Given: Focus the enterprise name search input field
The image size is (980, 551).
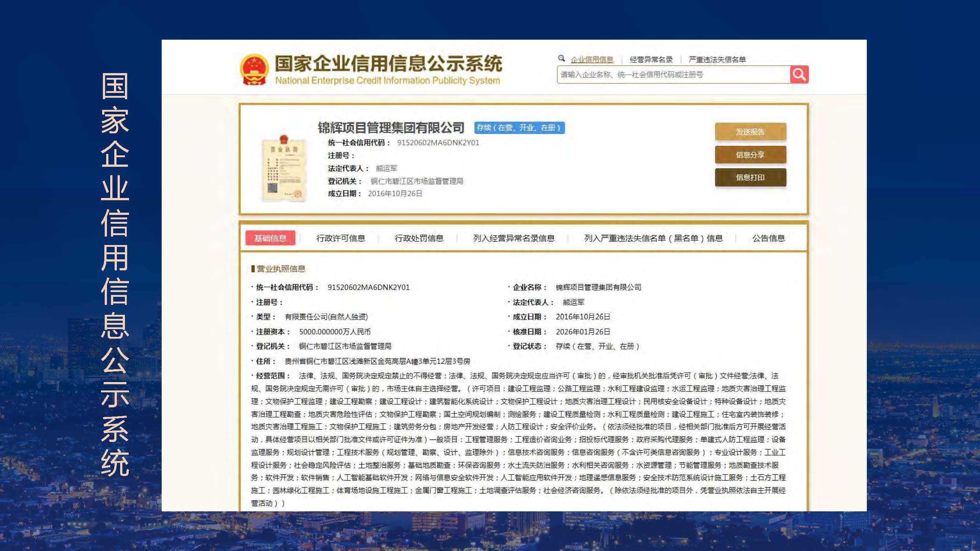Looking at the screenshot, I should tap(674, 75).
